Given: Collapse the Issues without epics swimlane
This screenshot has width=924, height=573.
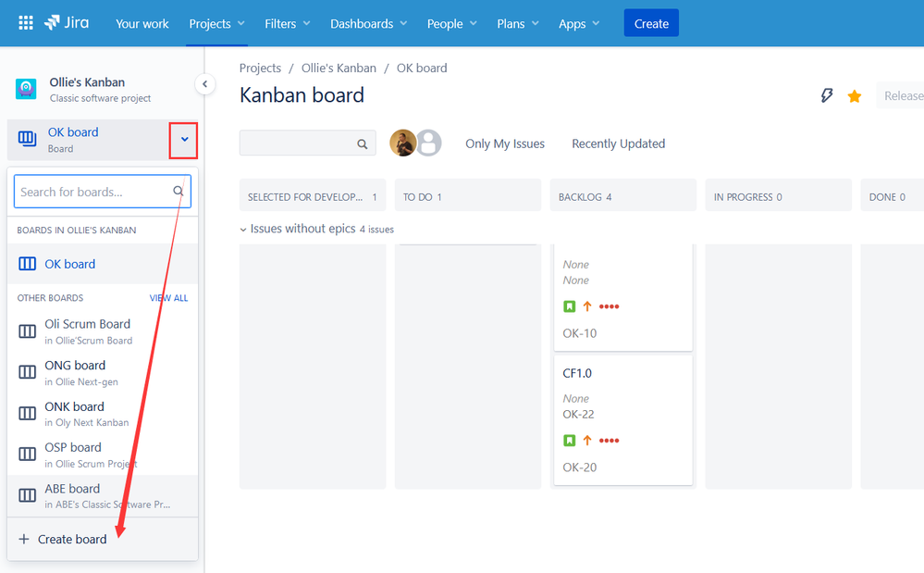Looking at the screenshot, I should (x=242, y=230).
